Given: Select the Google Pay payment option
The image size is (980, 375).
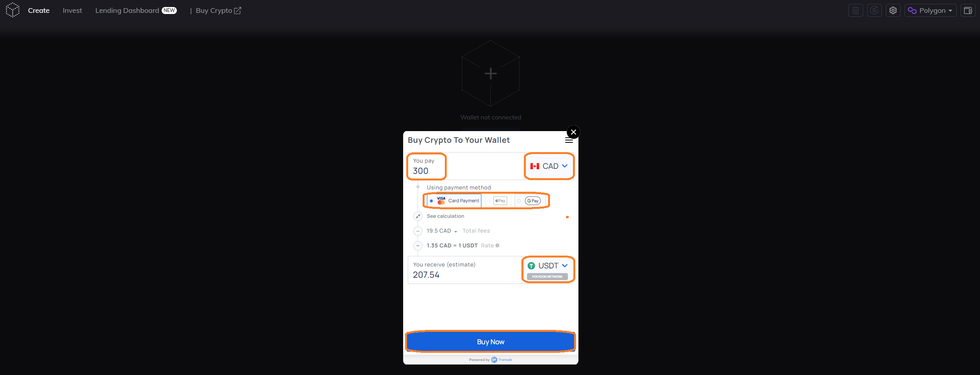Looking at the screenshot, I should coord(530,201).
